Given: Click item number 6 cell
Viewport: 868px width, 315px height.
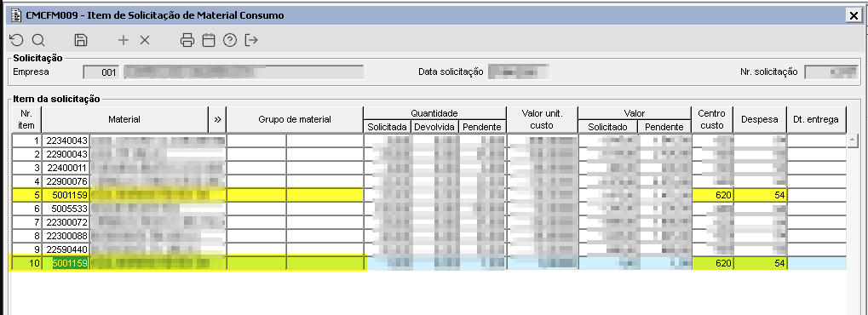Looking at the screenshot, I should click(x=26, y=209).
